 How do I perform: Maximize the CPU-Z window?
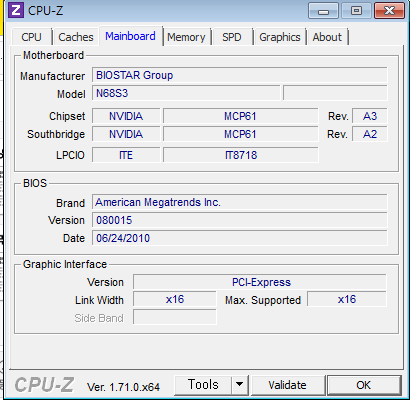pyautogui.click(x=356, y=11)
